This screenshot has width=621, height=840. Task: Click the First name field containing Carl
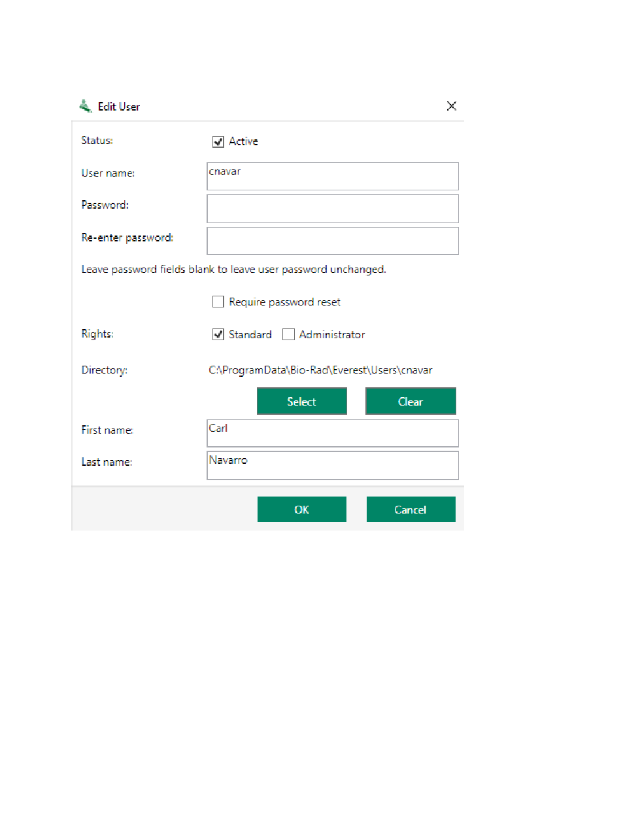tap(333, 433)
